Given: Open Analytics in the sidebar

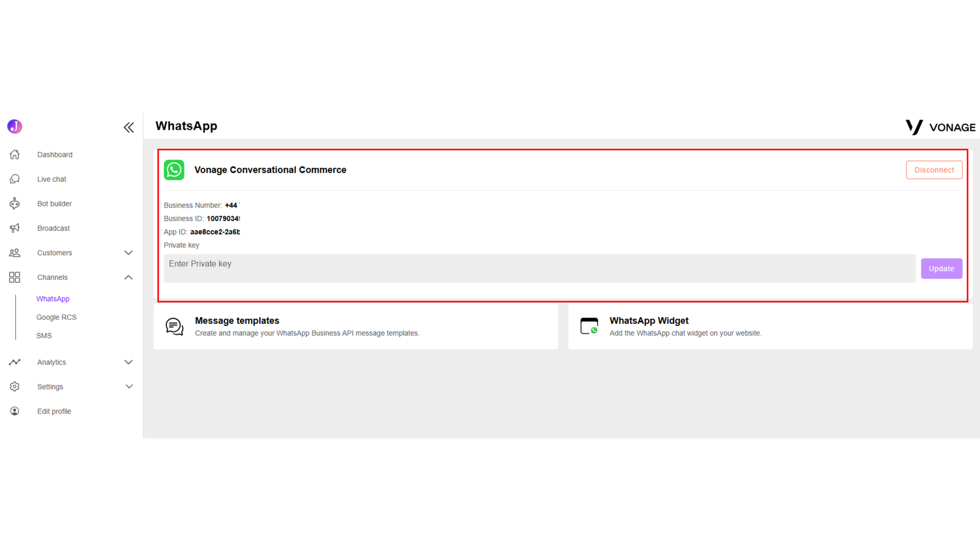Looking at the screenshot, I should coord(51,362).
